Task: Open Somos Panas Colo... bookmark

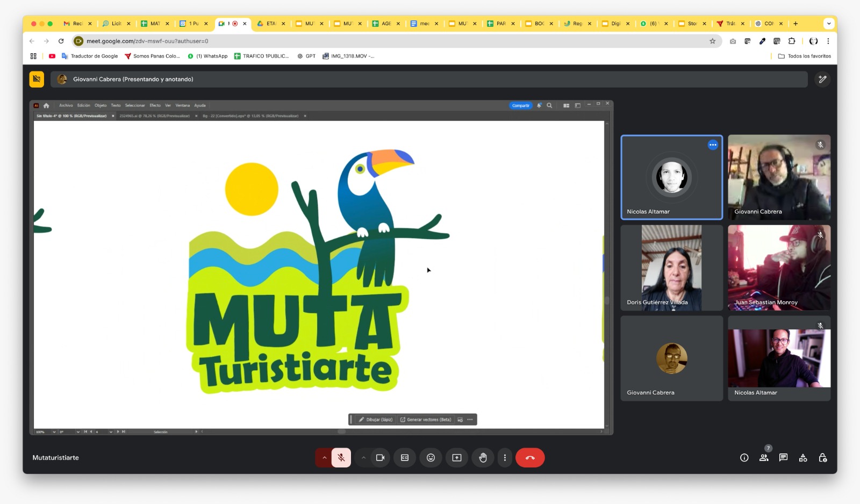Action: tap(152, 56)
